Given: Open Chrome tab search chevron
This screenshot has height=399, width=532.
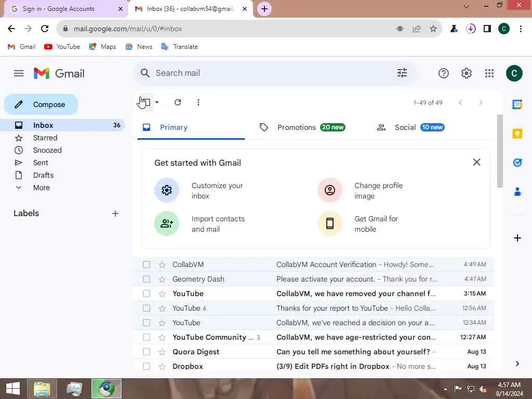Looking at the screenshot, I should 467,6.
